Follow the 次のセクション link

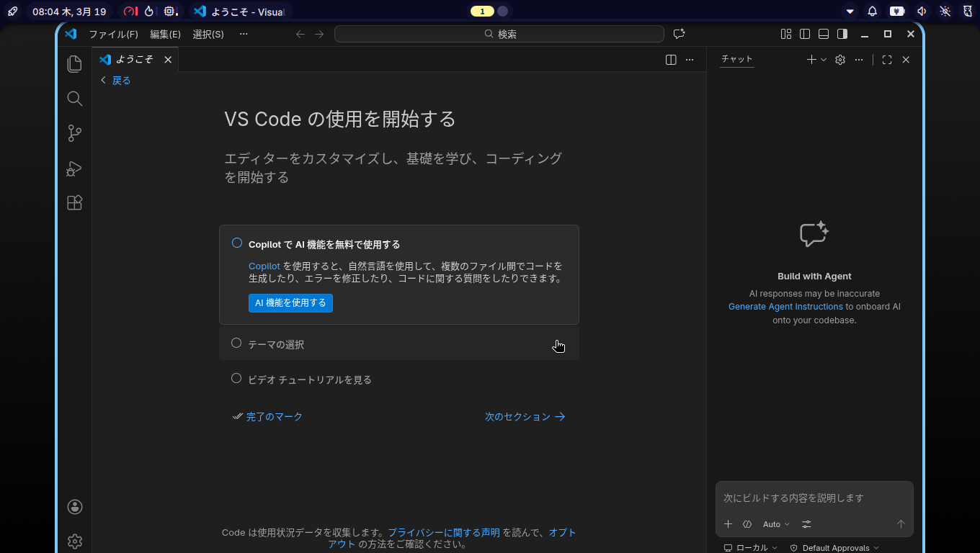point(525,417)
